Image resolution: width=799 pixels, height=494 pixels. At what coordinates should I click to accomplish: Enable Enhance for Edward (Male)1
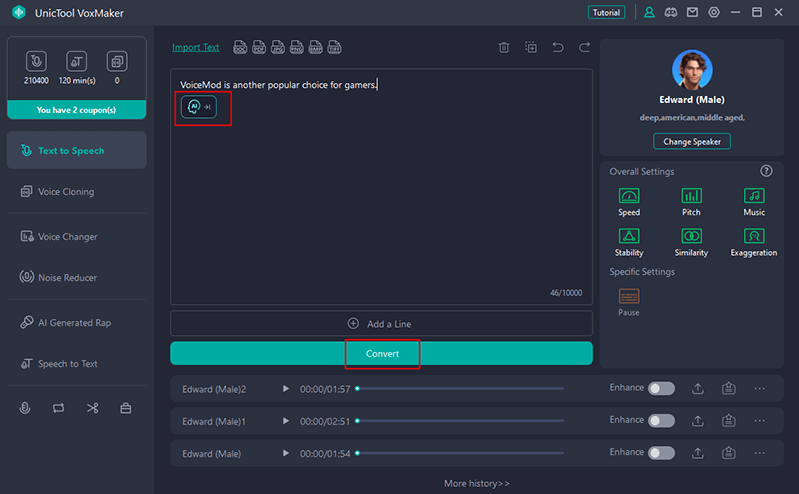pos(661,421)
